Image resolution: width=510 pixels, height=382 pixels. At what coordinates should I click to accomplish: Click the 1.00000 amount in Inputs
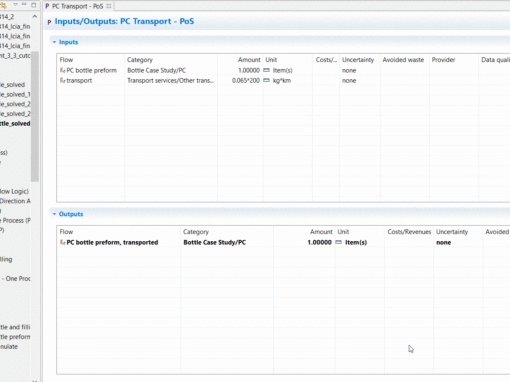pos(249,70)
